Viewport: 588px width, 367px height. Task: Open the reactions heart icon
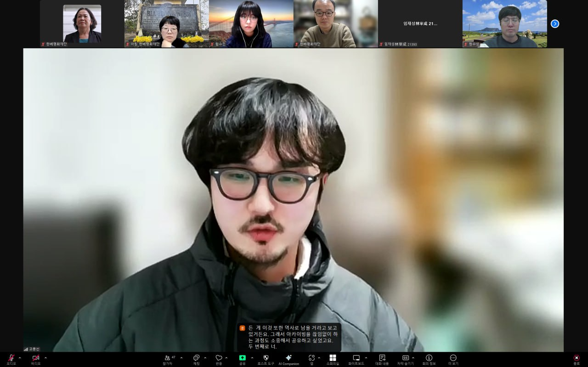click(219, 360)
